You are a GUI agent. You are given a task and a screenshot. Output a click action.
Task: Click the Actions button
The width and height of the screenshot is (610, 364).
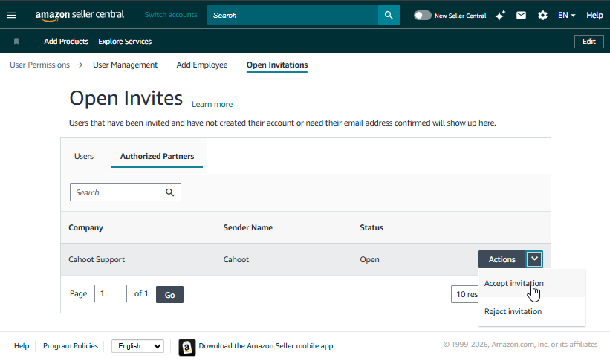click(502, 259)
